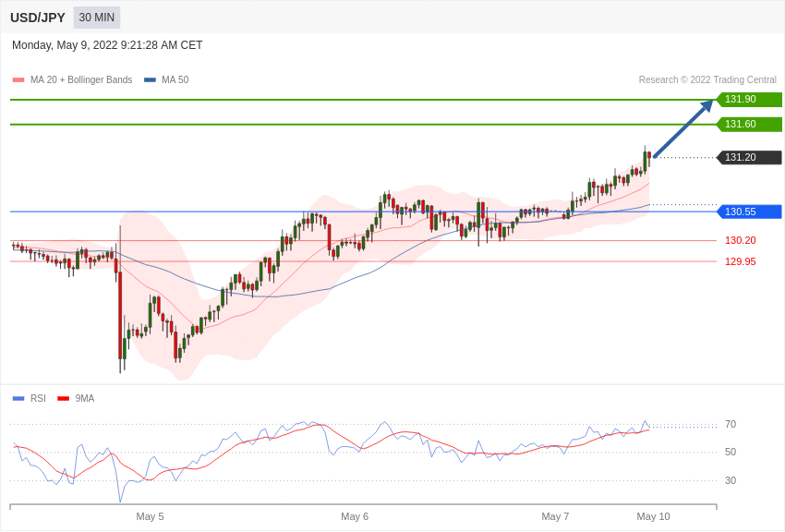Click the RSI legend swatch
The image size is (785, 532).
point(18,399)
